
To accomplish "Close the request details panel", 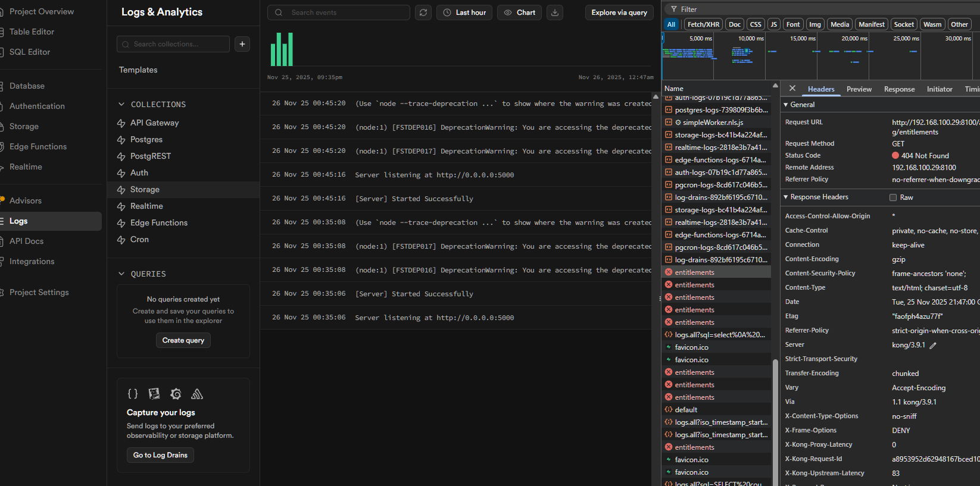I will click(x=792, y=89).
